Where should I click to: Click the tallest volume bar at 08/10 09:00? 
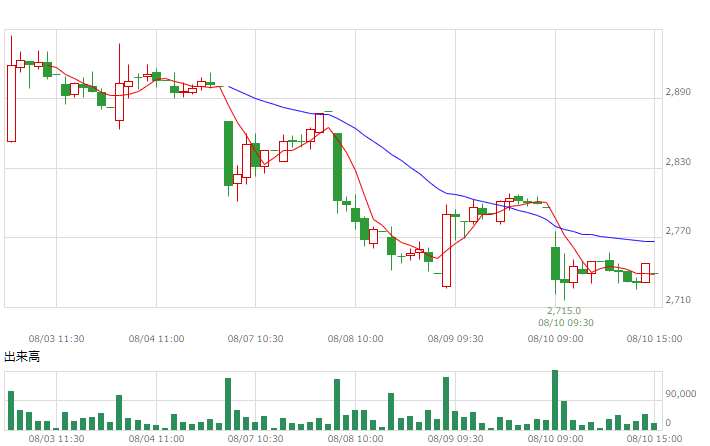(x=555, y=400)
